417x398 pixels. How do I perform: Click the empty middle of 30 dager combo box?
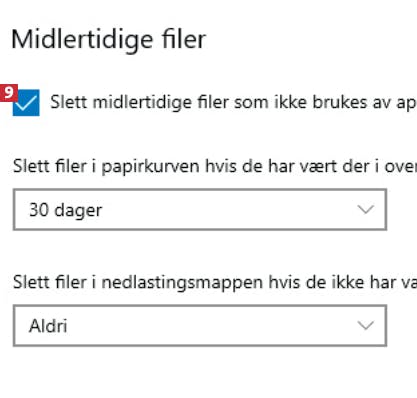tap(227, 210)
